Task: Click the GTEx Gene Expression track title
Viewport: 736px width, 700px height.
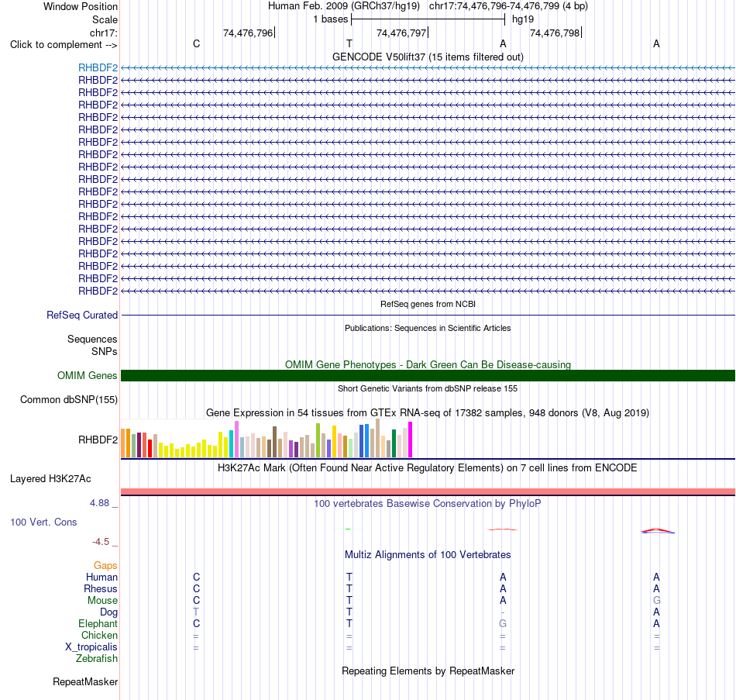Action: pos(428,413)
